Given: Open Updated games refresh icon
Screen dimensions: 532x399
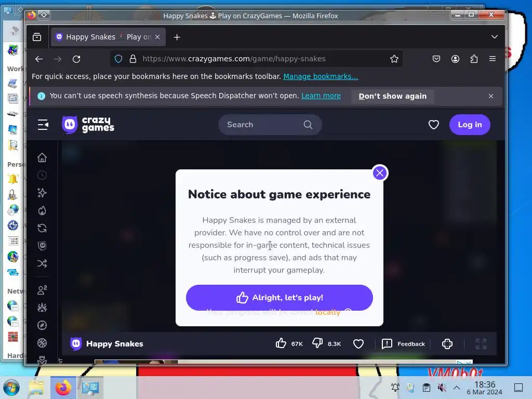Looking at the screenshot, I should (42, 228).
